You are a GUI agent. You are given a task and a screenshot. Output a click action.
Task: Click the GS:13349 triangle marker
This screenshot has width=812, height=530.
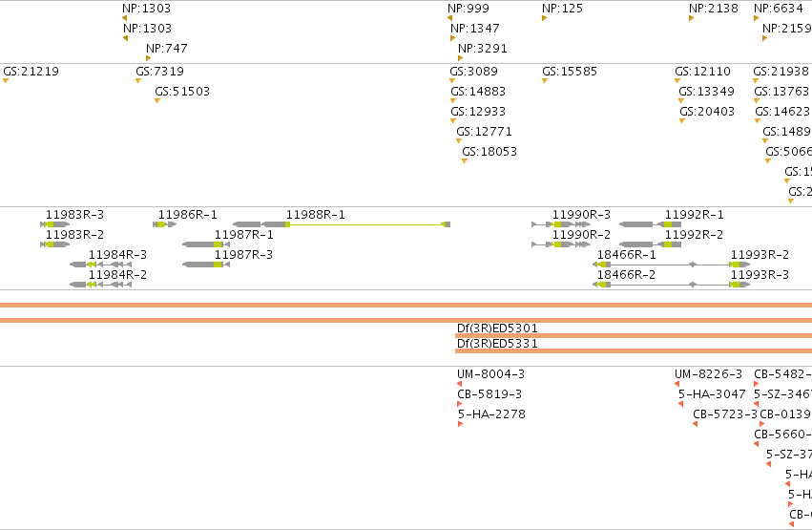(x=681, y=101)
